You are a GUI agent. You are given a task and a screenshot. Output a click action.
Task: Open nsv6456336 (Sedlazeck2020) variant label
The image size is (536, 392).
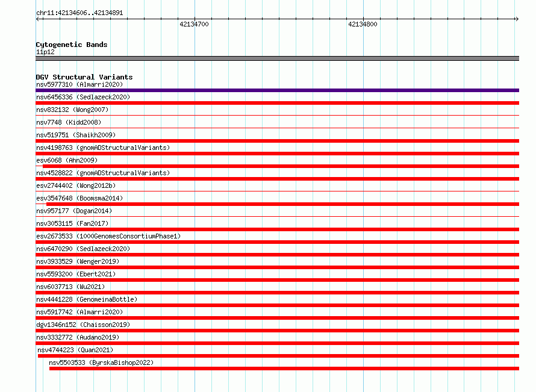click(83, 97)
